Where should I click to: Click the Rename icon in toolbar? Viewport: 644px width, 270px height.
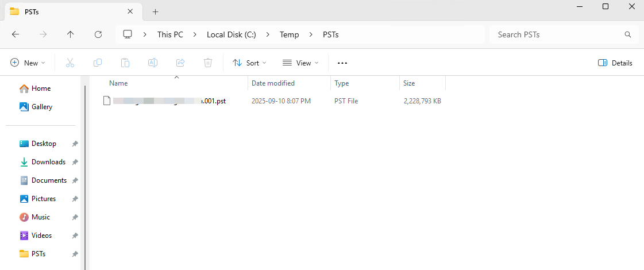pyautogui.click(x=153, y=63)
